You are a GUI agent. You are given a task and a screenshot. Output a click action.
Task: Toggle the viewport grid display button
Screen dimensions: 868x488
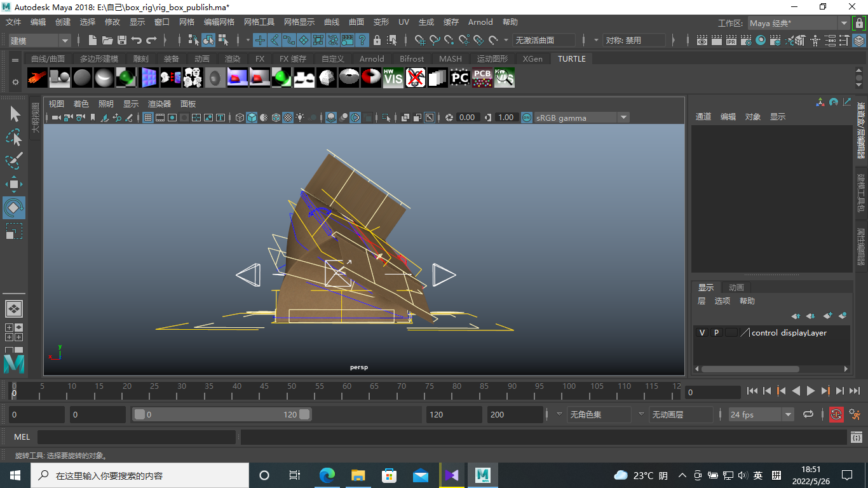click(x=147, y=118)
